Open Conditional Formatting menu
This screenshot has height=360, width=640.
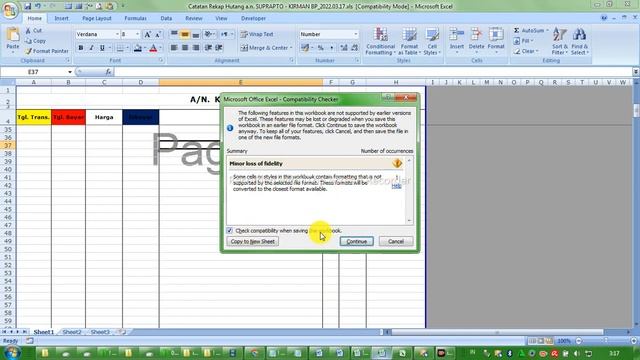[380, 41]
